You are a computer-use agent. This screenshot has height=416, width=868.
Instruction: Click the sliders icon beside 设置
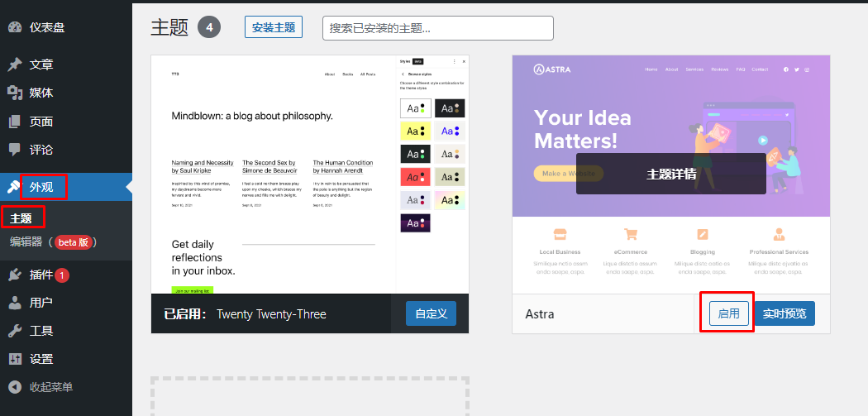(x=15, y=359)
